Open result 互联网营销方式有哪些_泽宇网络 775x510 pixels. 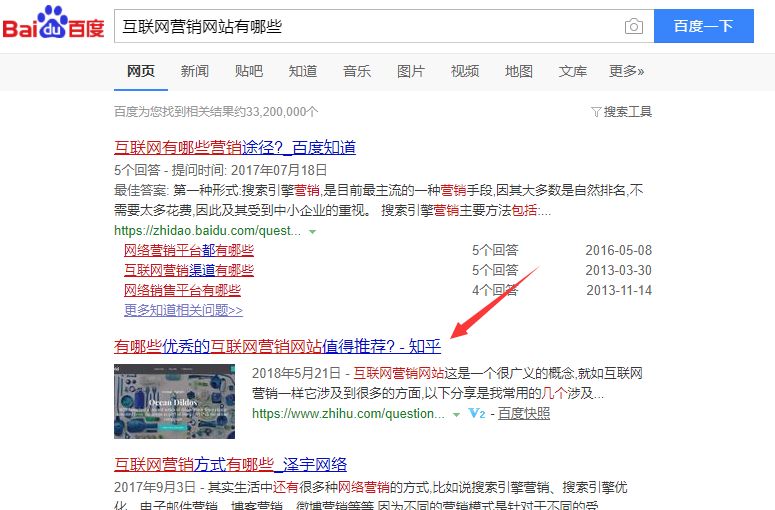tap(230, 465)
